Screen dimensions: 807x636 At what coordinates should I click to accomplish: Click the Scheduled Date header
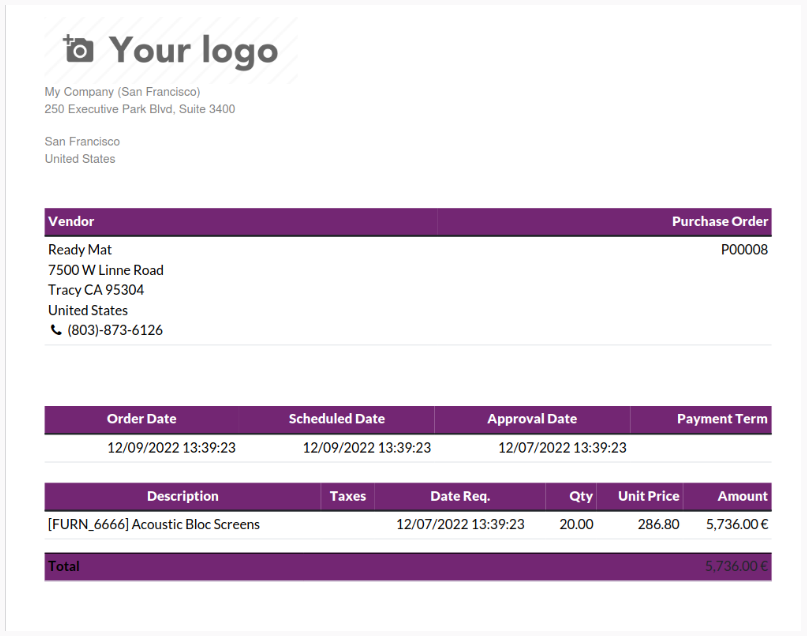click(336, 419)
